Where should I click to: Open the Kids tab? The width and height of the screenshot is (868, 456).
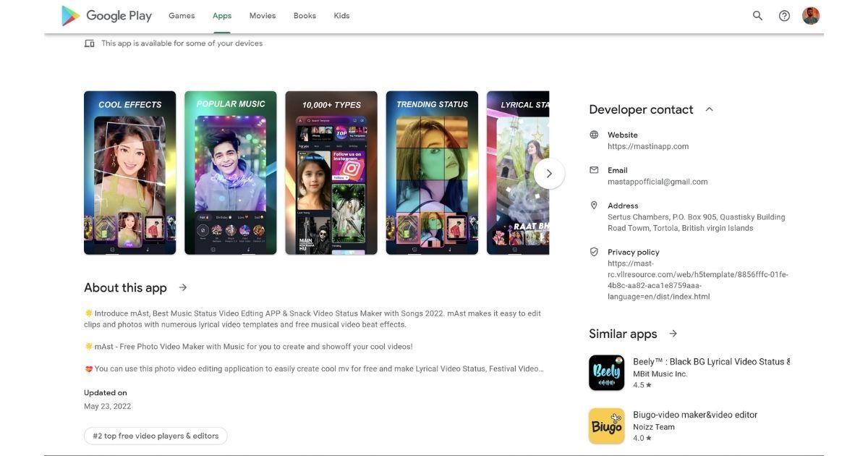coord(341,16)
